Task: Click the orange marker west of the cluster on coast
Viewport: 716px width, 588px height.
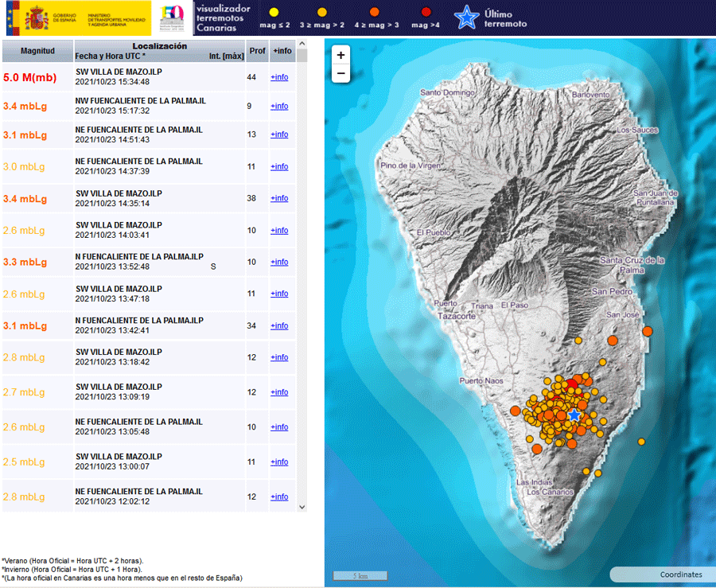Action: pos(515,411)
